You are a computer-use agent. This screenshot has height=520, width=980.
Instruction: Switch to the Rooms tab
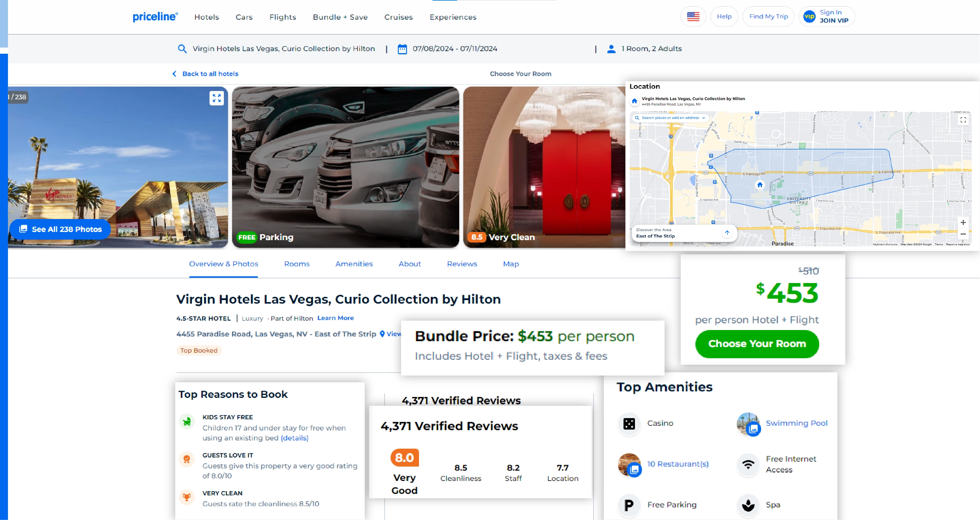[297, 264]
